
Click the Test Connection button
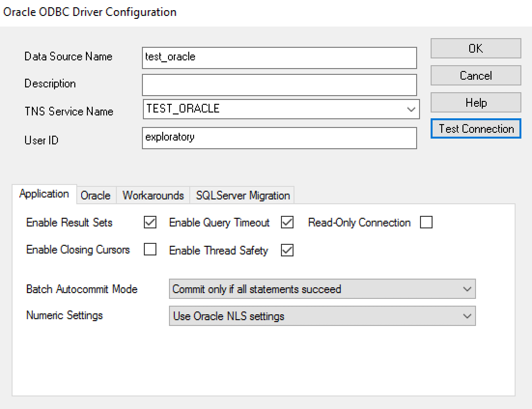[476, 129]
